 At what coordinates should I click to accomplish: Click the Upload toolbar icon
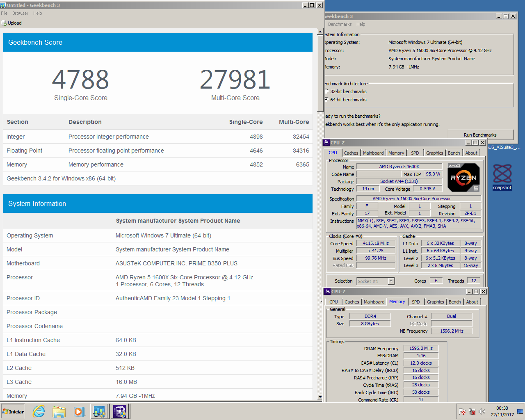4,23
